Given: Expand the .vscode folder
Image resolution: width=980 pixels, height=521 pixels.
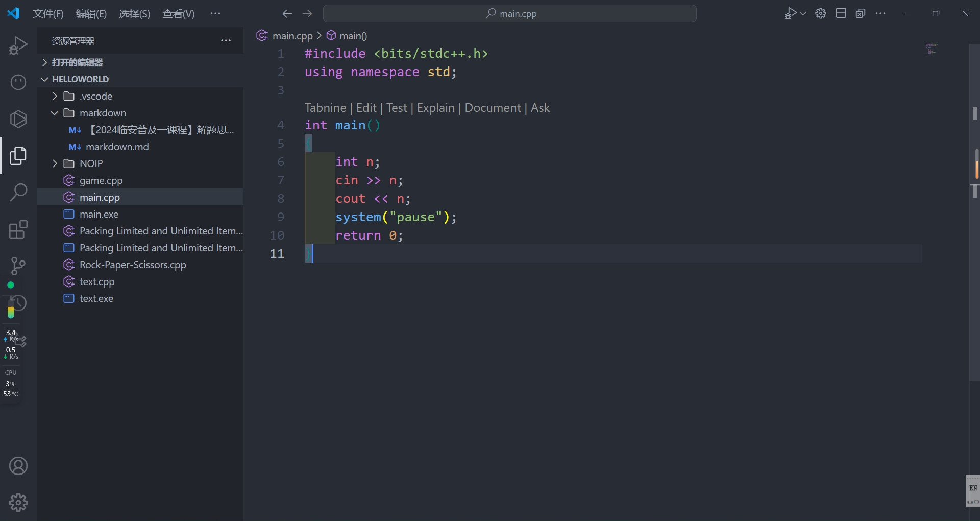Looking at the screenshot, I should [95, 96].
